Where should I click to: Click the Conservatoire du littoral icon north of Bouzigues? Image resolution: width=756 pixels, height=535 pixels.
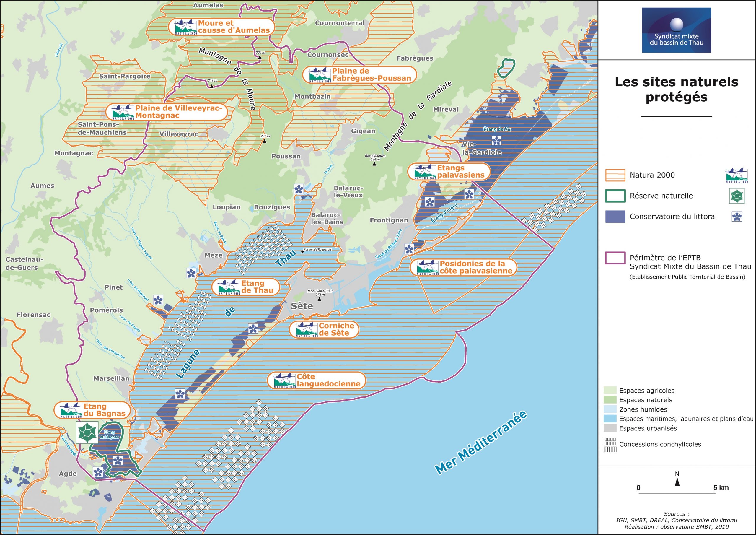coord(299,189)
